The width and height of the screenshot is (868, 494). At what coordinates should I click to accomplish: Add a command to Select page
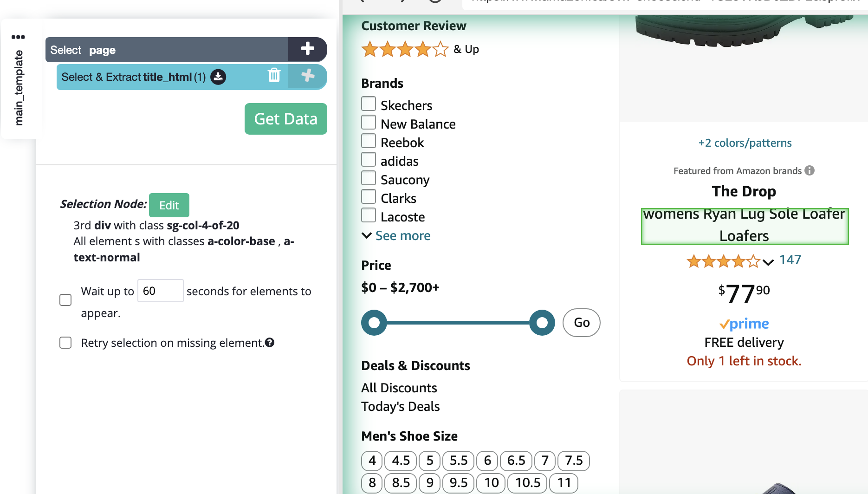click(x=307, y=49)
